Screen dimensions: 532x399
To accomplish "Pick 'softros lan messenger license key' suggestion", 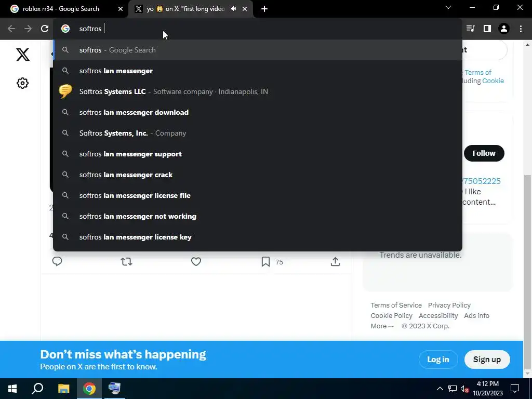I will 258,237.
